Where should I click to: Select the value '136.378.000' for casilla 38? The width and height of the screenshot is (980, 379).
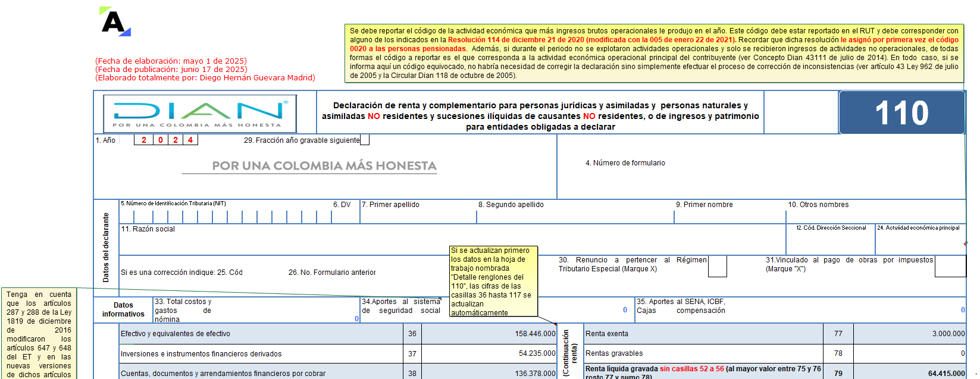[489, 373]
